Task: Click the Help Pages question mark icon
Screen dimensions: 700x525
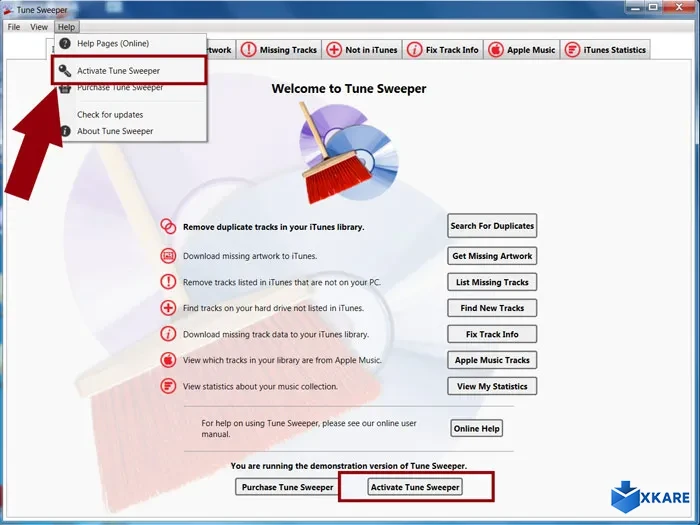Action: point(65,43)
